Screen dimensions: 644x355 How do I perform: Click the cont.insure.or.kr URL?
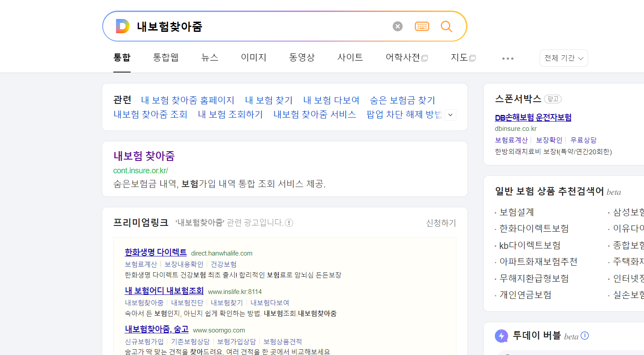click(141, 171)
